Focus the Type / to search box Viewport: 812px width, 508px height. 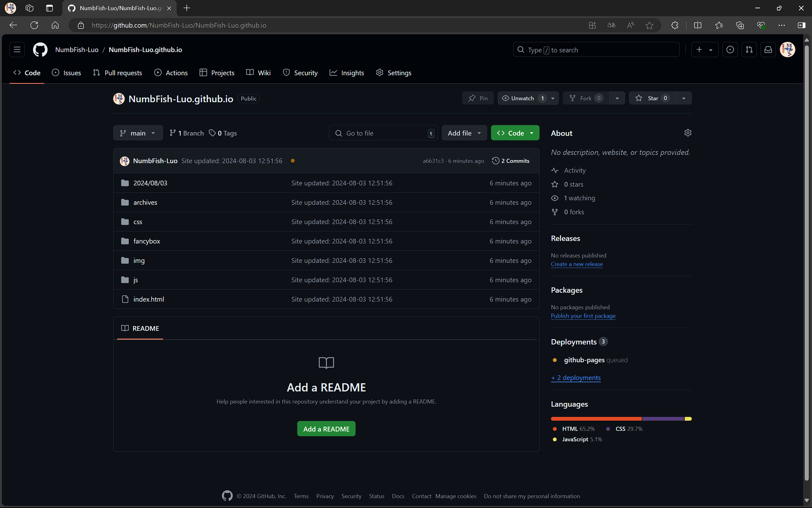[x=596, y=50]
